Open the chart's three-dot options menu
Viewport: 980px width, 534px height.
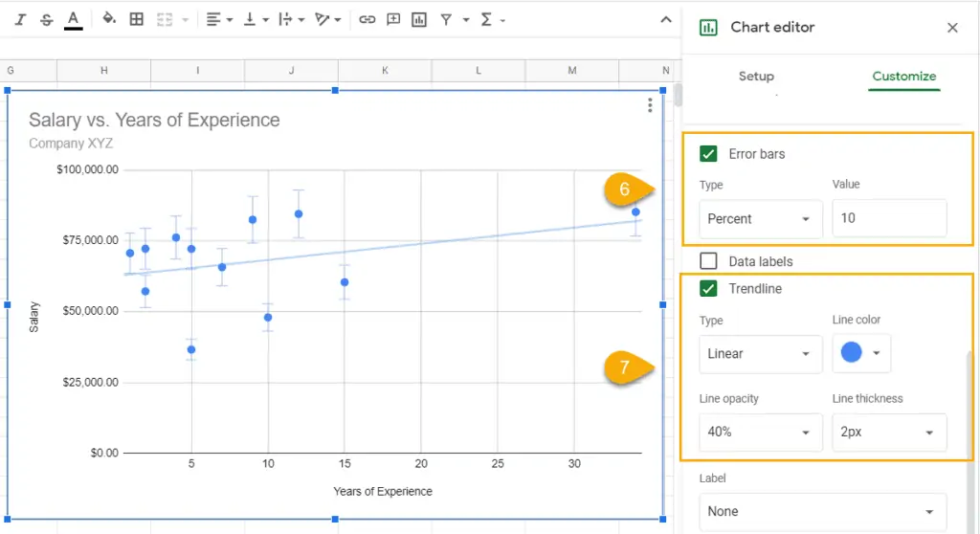[650, 105]
